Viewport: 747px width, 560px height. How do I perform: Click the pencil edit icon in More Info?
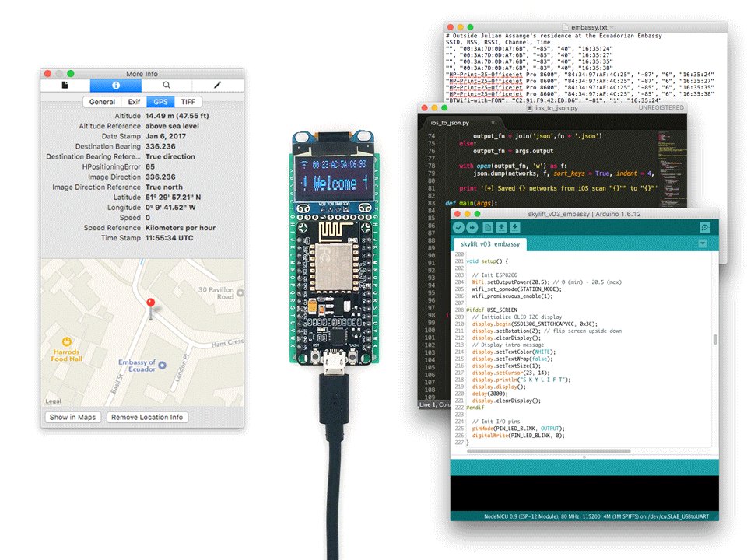click(217, 86)
